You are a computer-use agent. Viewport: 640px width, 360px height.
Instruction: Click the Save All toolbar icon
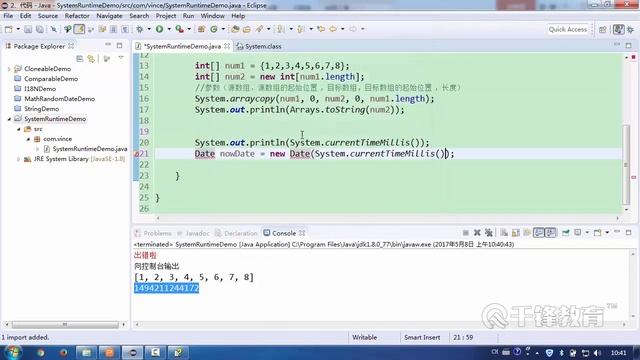click(40, 29)
